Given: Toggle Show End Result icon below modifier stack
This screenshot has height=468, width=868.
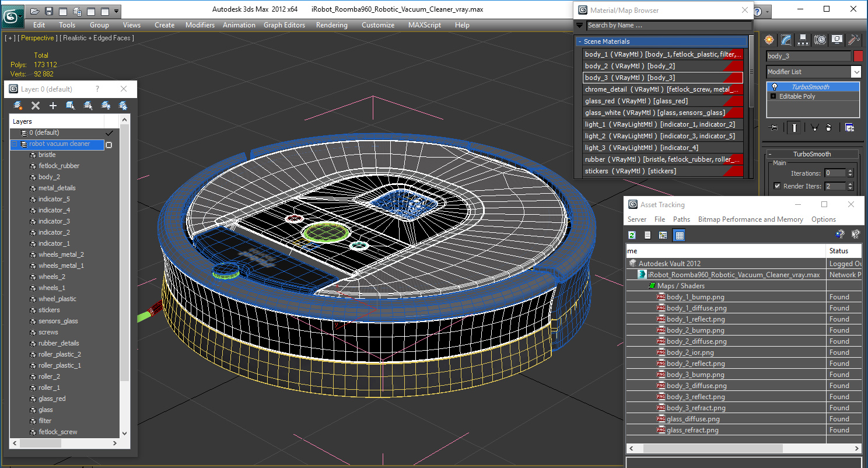Looking at the screenshot, I should click(x=793, y=128).
